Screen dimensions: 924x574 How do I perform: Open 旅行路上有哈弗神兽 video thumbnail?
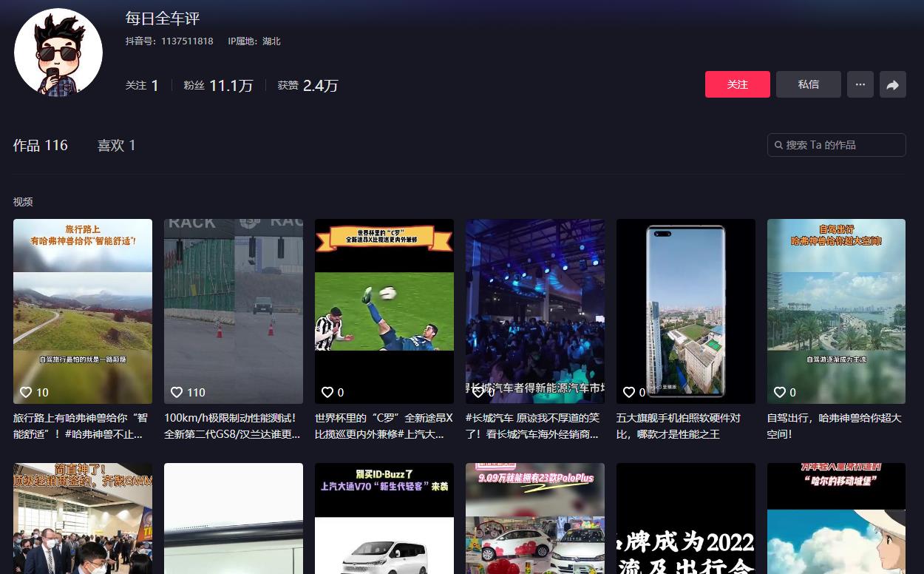pyautogui.click(x=83, y=311)
